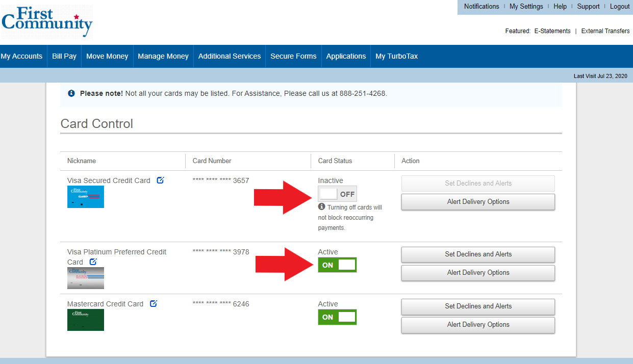Open Alert Delivery Options for Visa Secured card
Viewport: 633px width, 364px height.
[478, 202]
